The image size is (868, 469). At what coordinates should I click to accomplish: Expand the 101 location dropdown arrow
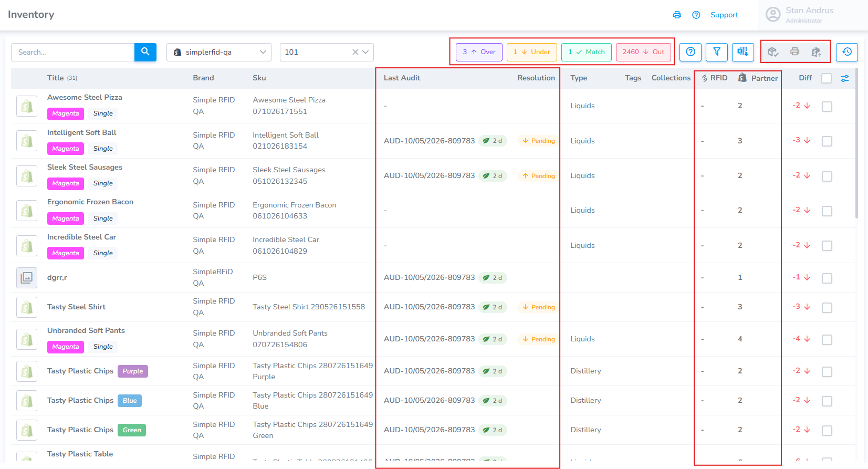(x=365, y=52)
